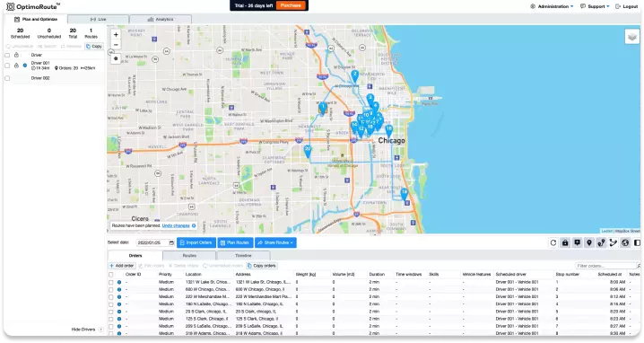Screen dimensions: 644x343
Task: Click the Copy orders button
Action: (x=262, y=266)
